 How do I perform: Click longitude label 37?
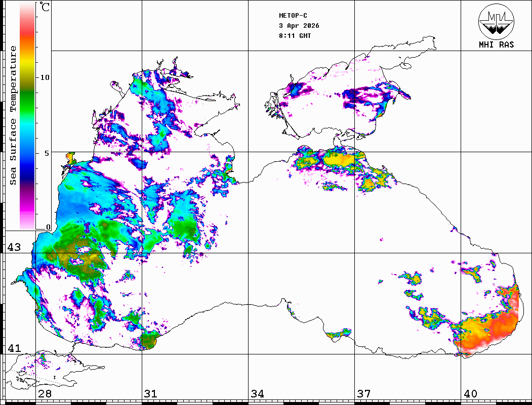click(x=363, y=394)
